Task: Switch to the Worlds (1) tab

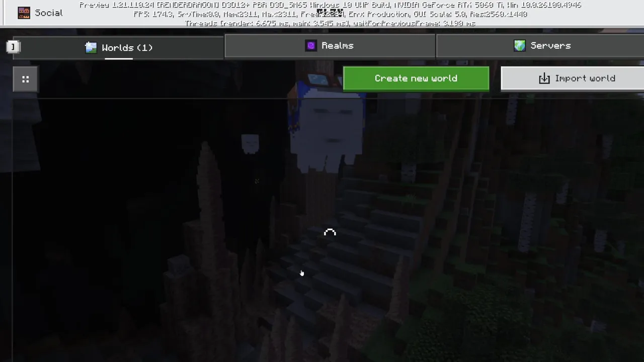Action: coord(119,48)
